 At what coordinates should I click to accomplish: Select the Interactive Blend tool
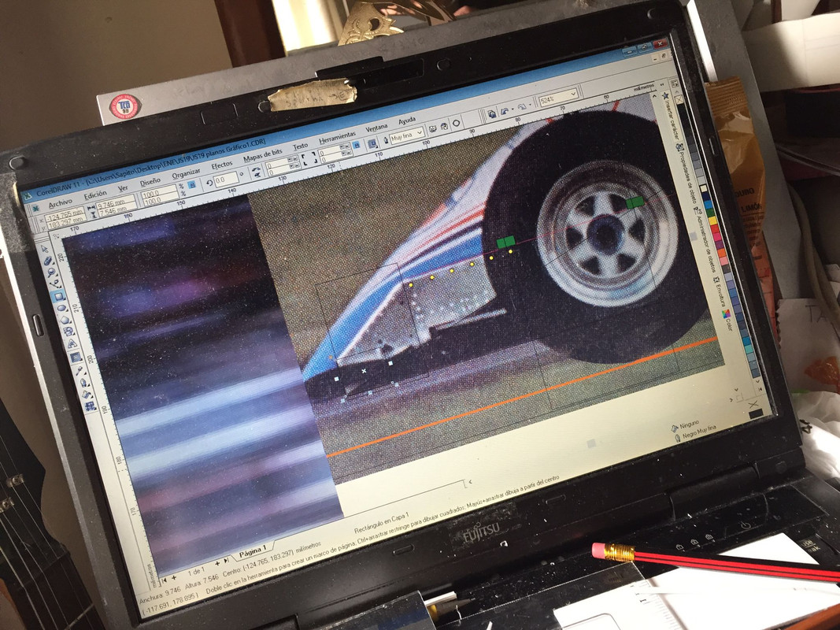tap(76, 357)
